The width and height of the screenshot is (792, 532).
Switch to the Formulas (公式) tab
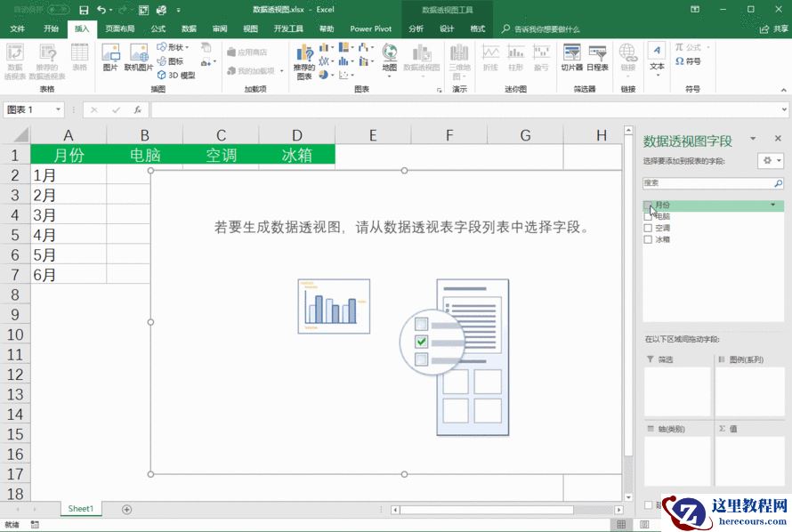tap(158, 28)
